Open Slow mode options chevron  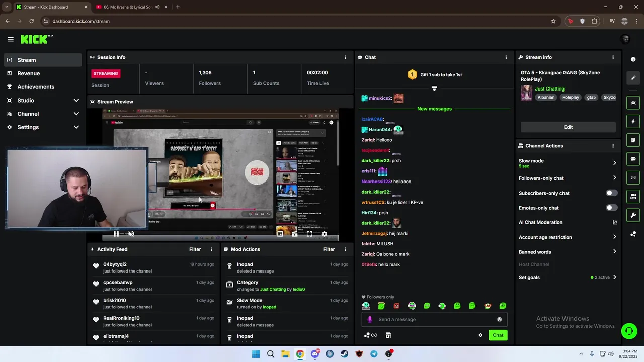(x=614, y=163)
